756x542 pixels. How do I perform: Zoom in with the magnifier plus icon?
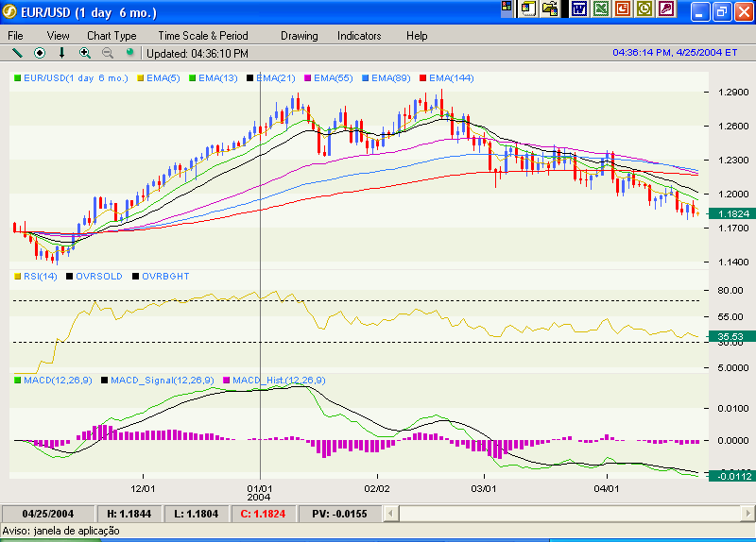(85, 53)
